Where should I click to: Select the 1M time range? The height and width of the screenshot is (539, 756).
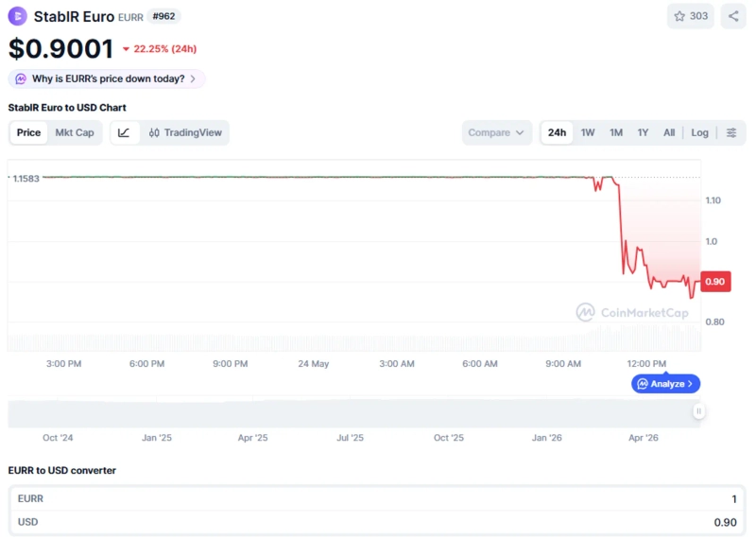point(616,132)
